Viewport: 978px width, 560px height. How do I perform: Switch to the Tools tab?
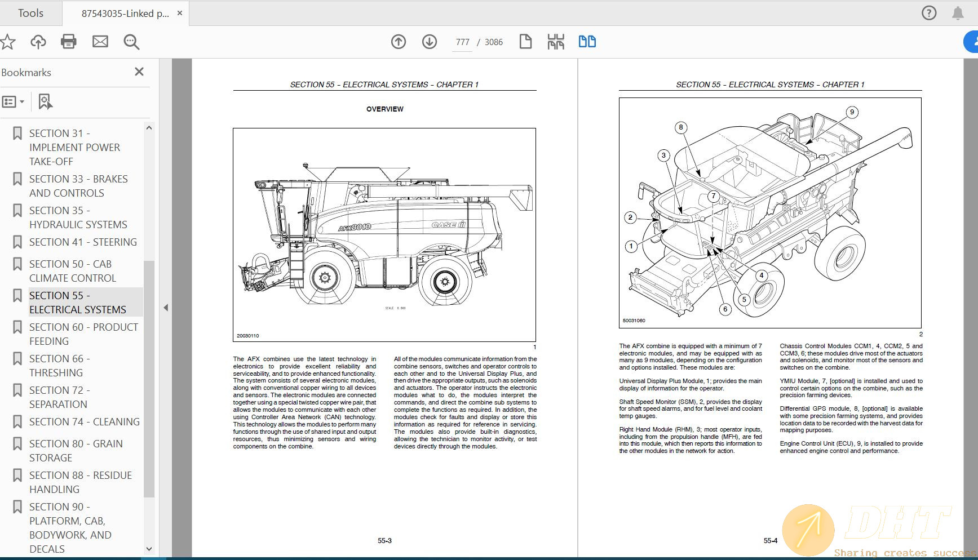30,13
